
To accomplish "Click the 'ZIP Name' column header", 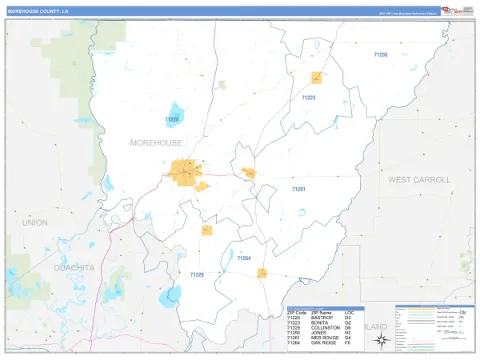I will pos(321,313).
